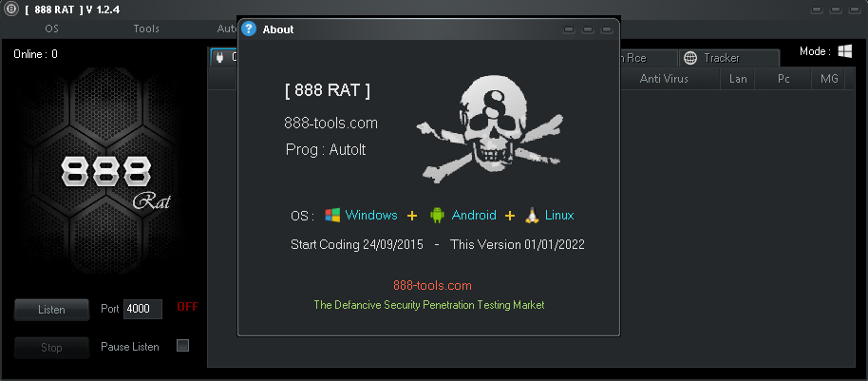
Task: Click the Pause Listen label text
Action: coord(130,347)
